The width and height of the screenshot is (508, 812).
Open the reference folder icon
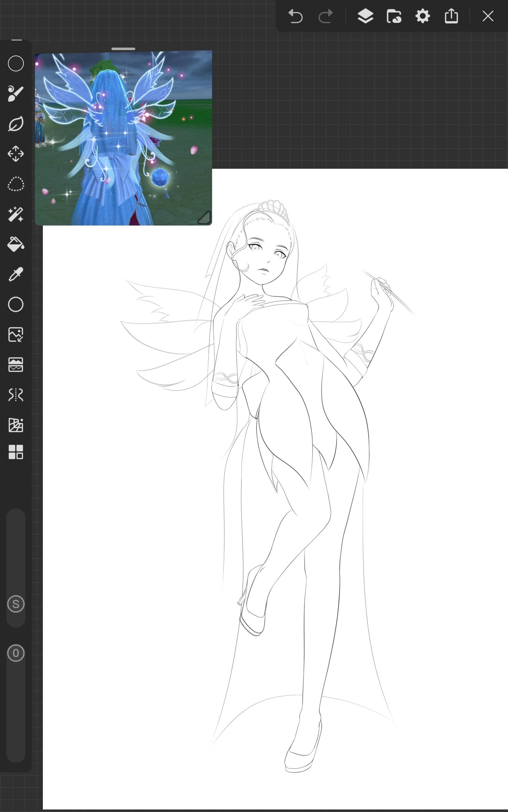pos(394,16)
